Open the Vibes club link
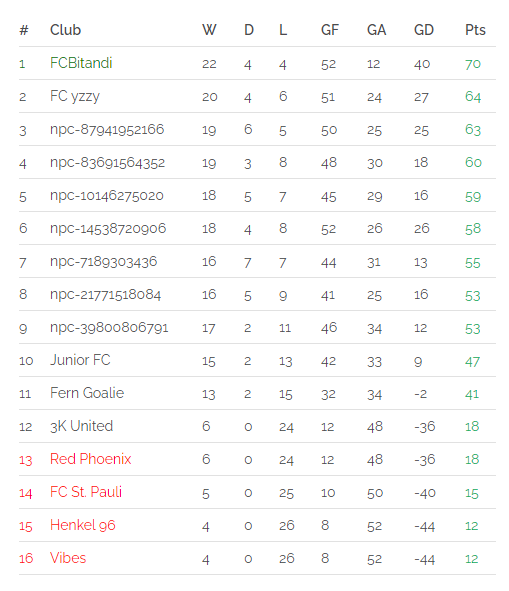The height and width of the screenshot is (591, 509). pyautogui.click(x=68, y=558)
